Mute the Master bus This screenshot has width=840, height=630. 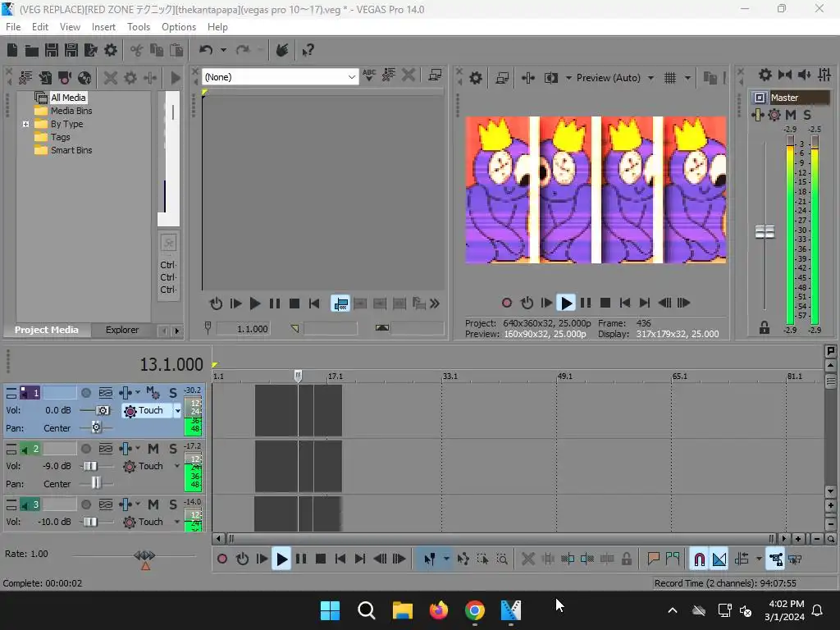click(790, 115)
